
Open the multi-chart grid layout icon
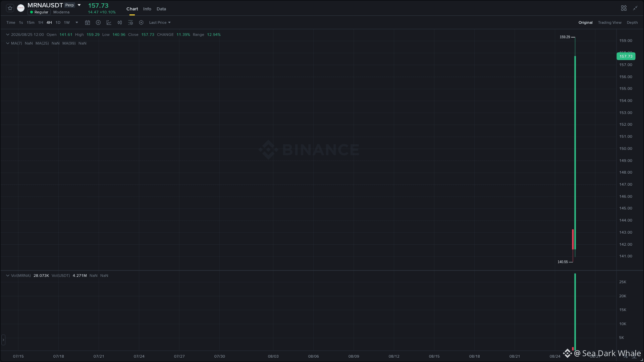(624, 8)
